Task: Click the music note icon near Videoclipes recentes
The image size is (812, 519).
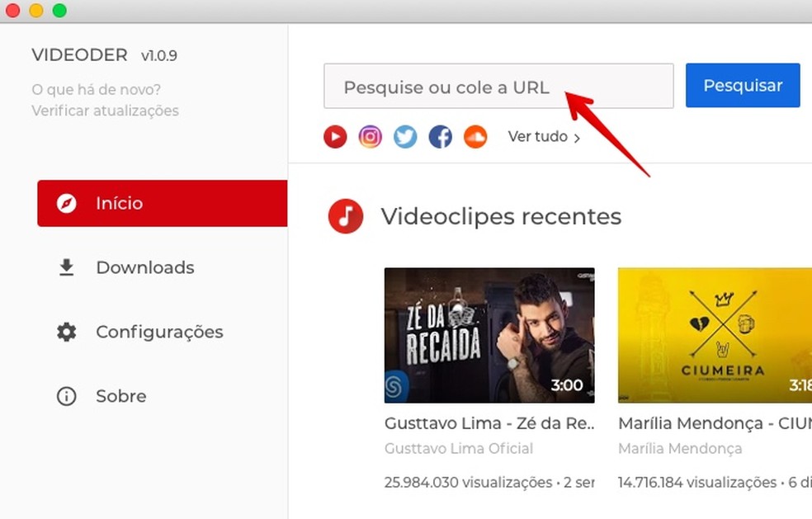Action: tap(346, 216)
